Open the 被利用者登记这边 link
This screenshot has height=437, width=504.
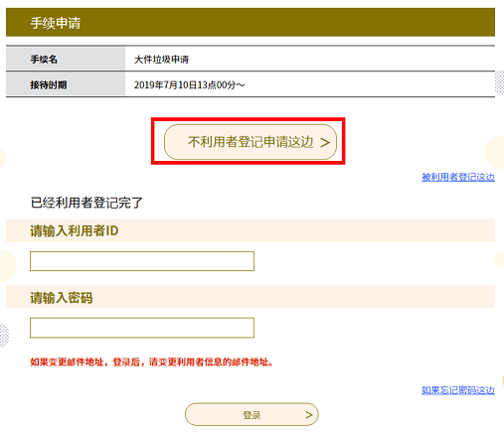[458, 177]
